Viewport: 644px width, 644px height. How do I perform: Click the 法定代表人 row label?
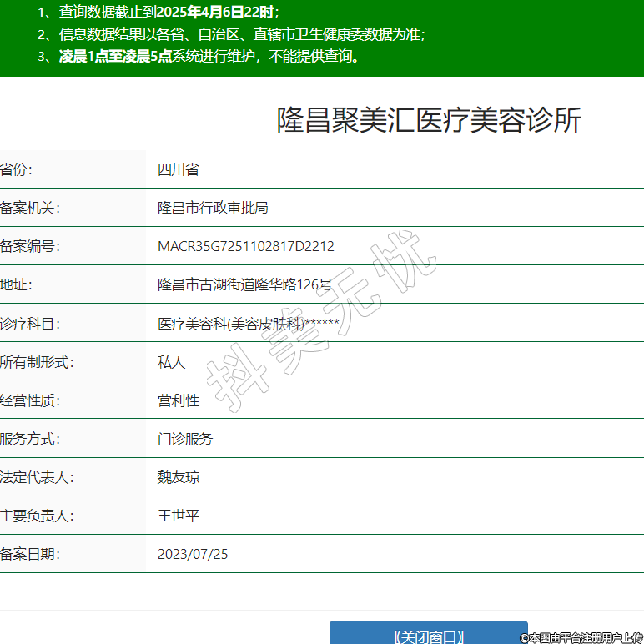[x=37, y=477]
